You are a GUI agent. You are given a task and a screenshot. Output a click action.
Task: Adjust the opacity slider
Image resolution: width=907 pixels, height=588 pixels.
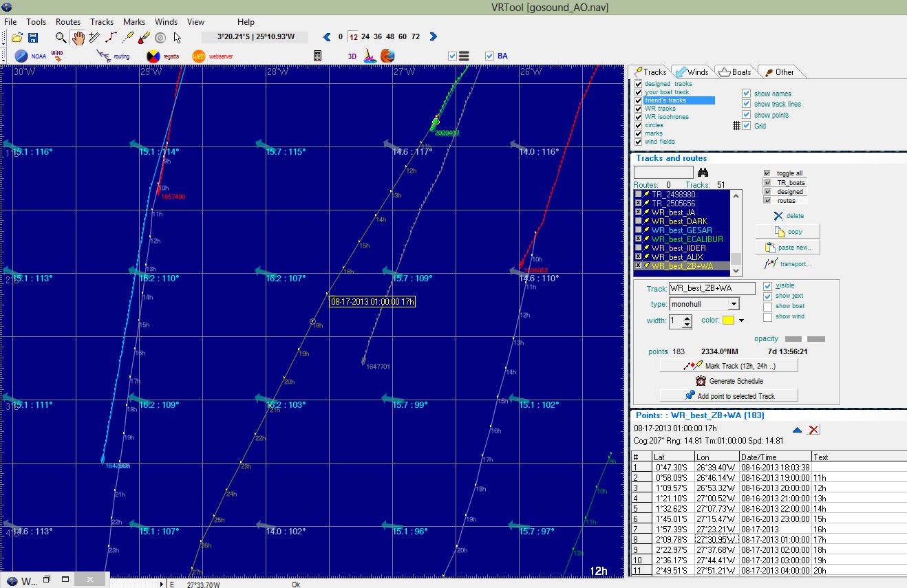804,339
